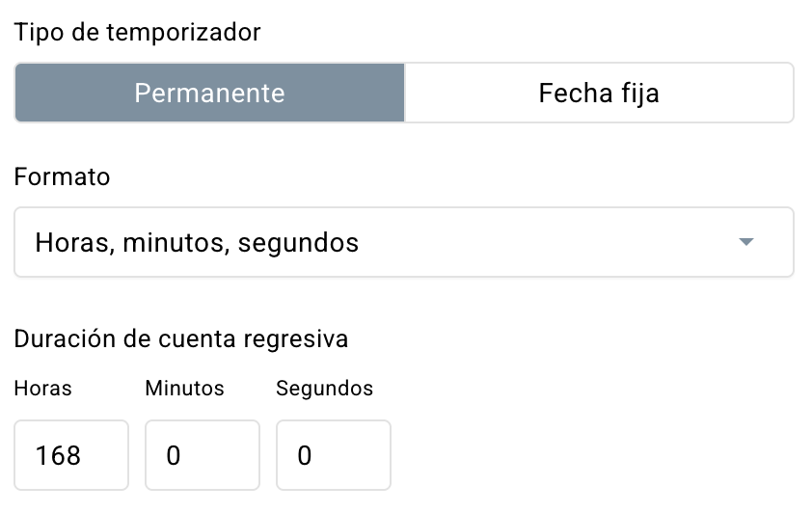Click the "Tipo de temporizador" label
This screenshot has height=513, width=812.
pos(138,32)
